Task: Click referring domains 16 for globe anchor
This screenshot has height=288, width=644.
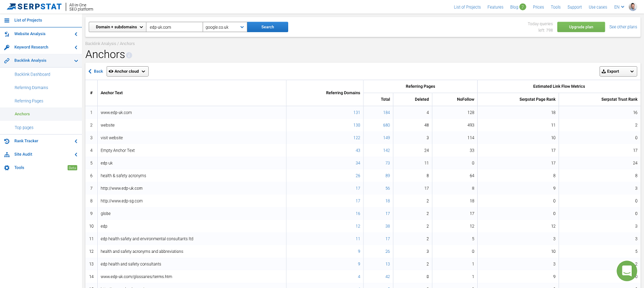Action: pyautogui.click(x=358, y=214)
